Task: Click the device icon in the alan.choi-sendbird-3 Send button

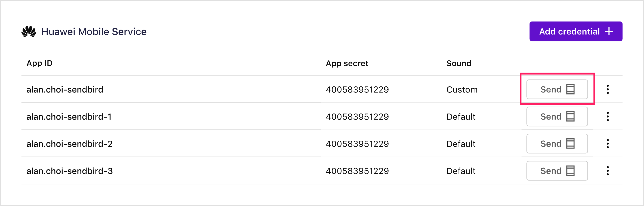Action: [570, 171]
